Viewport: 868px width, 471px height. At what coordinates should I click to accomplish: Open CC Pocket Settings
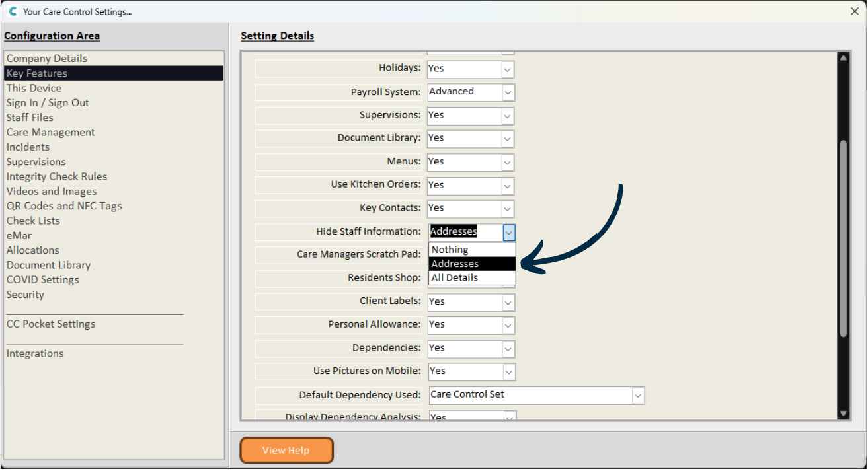tap(51, 324)
